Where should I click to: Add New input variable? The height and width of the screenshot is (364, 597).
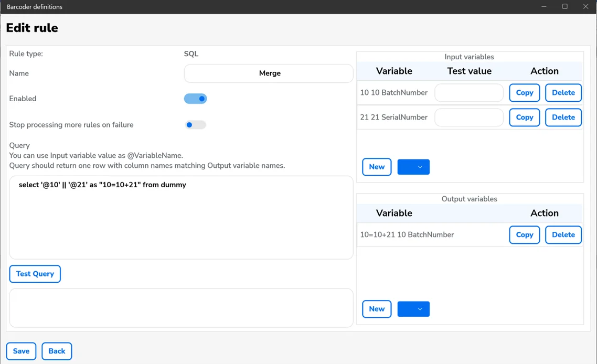coord(377,167)
